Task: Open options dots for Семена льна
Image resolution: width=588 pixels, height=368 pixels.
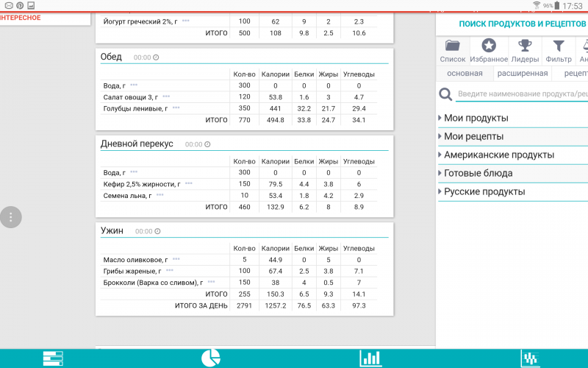Action: pos(159,196)
